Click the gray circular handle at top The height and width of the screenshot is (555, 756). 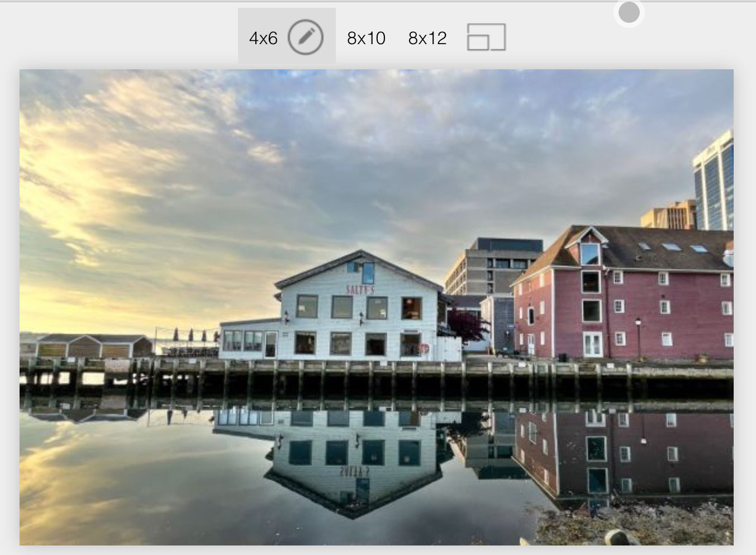coord(629,12)
